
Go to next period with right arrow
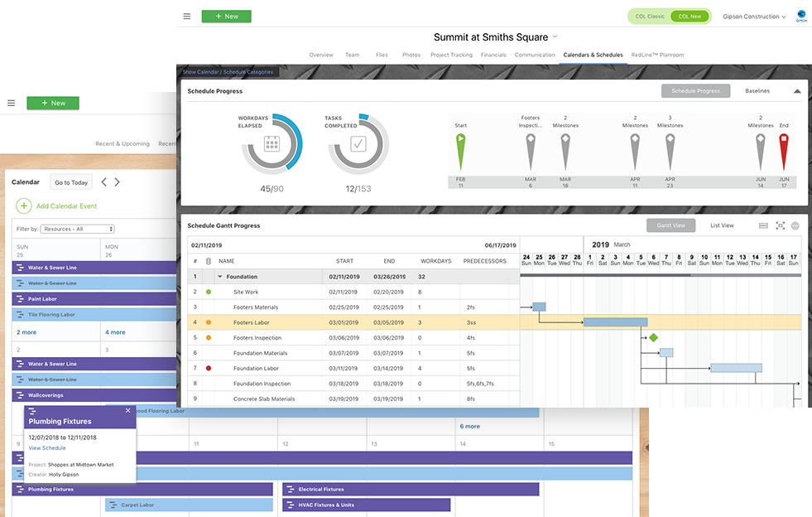(x=117, y=182)
